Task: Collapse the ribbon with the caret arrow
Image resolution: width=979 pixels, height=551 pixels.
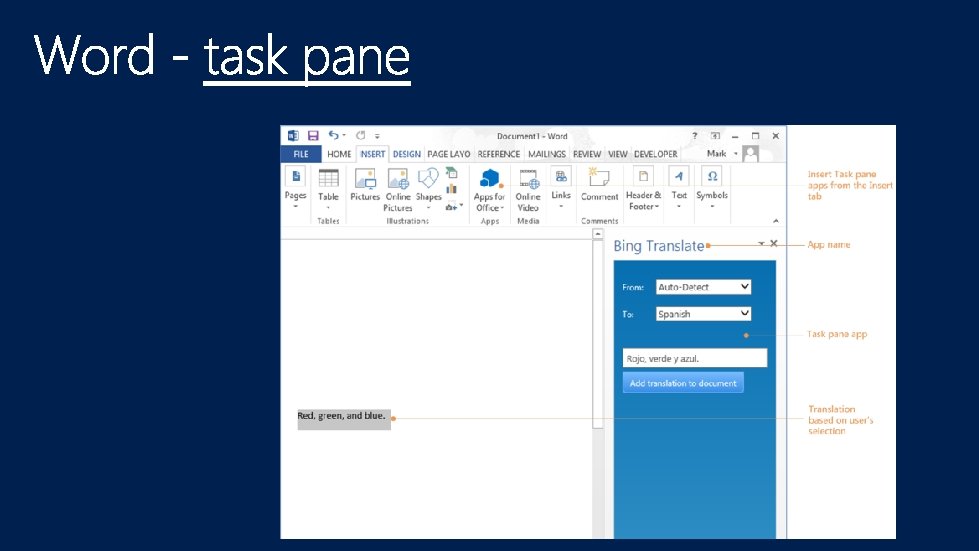Action: pos(775,221)
